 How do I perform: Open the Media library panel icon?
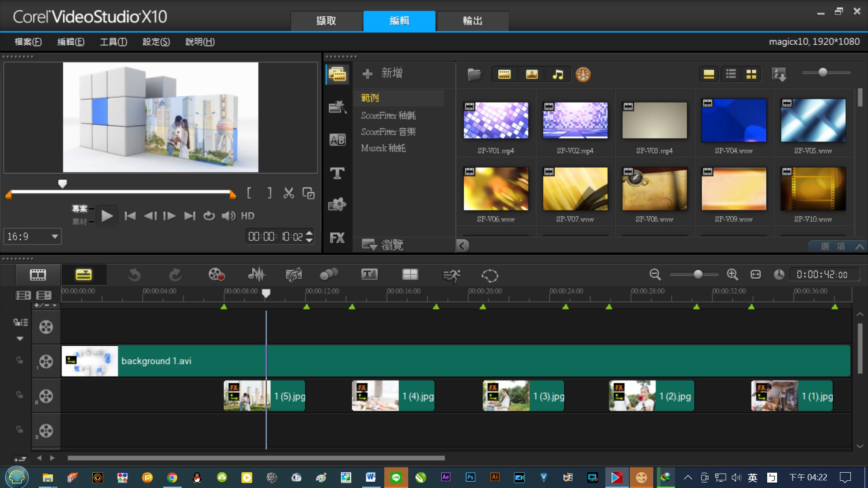(x=337, y=74)
